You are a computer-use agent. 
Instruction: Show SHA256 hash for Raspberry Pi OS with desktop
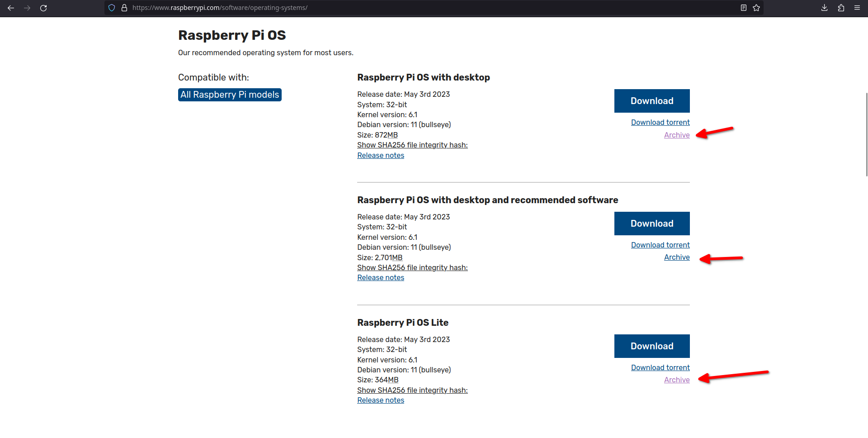412,145
